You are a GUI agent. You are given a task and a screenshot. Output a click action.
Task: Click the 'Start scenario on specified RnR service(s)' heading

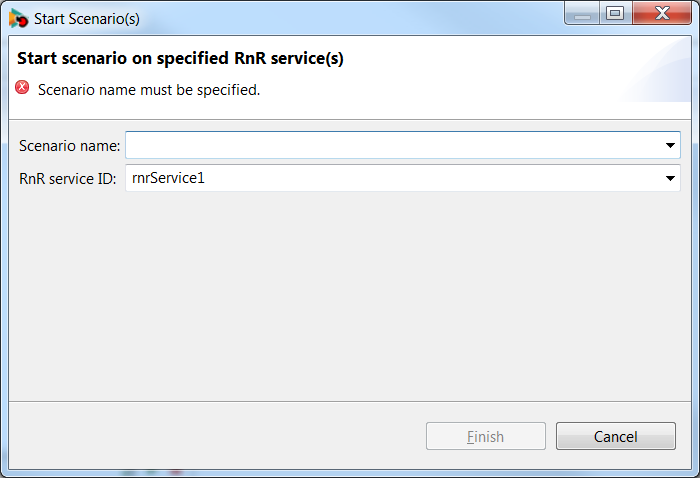pyautogui.click(x=180, y=58)
